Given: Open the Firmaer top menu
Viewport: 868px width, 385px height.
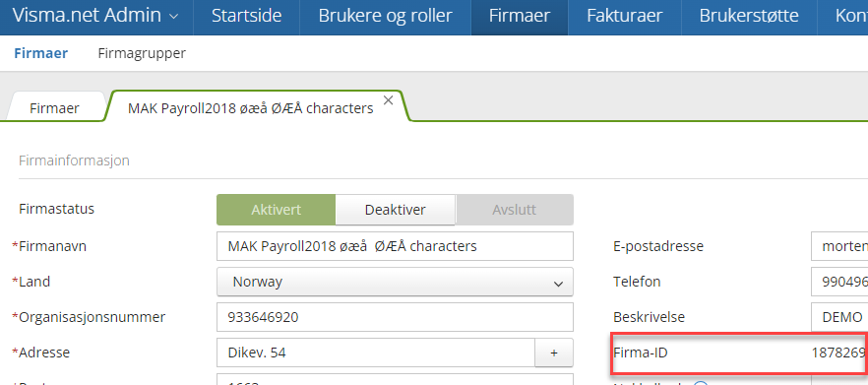Looking at the screenshot, I should (x=520, y=16).
